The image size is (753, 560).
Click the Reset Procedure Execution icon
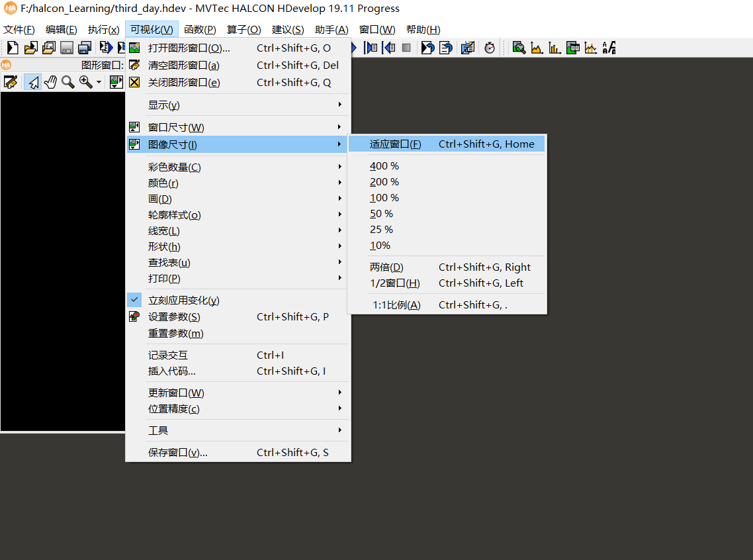(446, 48)
